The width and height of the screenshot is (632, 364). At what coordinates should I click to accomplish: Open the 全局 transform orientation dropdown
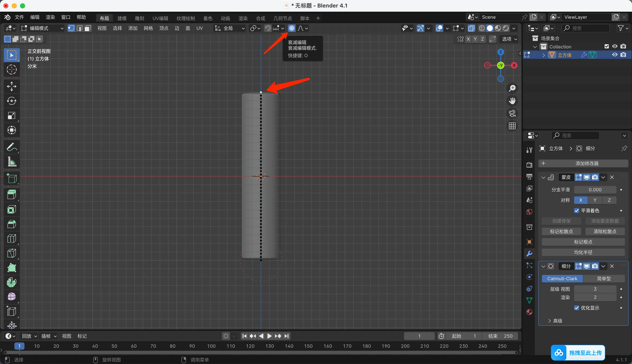229,28
